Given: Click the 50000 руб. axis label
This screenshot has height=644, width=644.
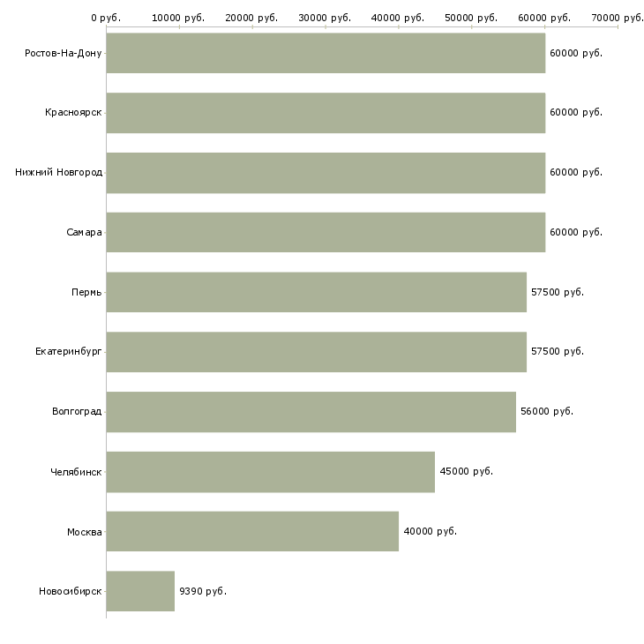Looking at the screenshot, I should tap(471, 18).
